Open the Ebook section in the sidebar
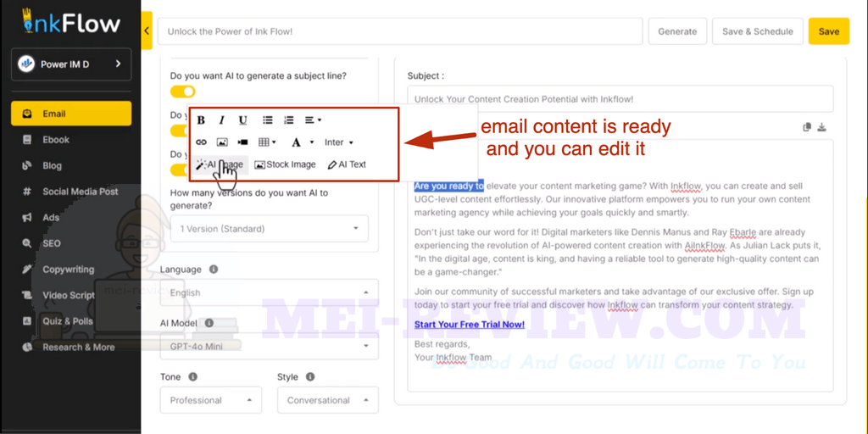The width and height of the screenshot is (868, 434). tap(56, 140)
